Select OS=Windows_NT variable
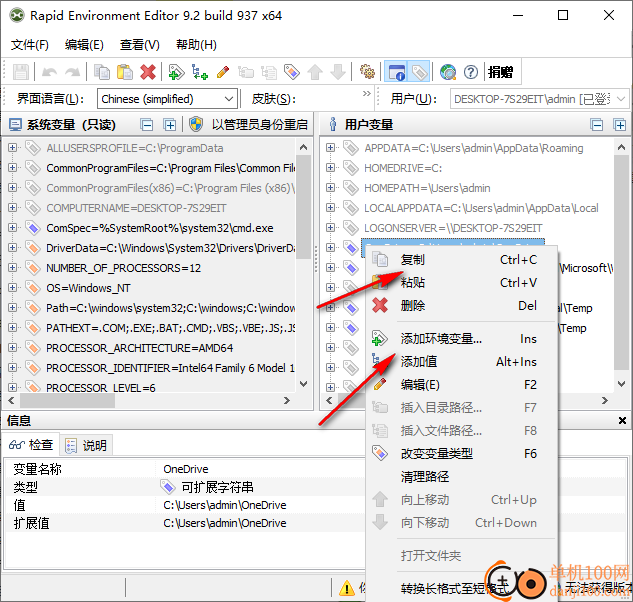The image size is (633, 602). (x=88, y=288)
